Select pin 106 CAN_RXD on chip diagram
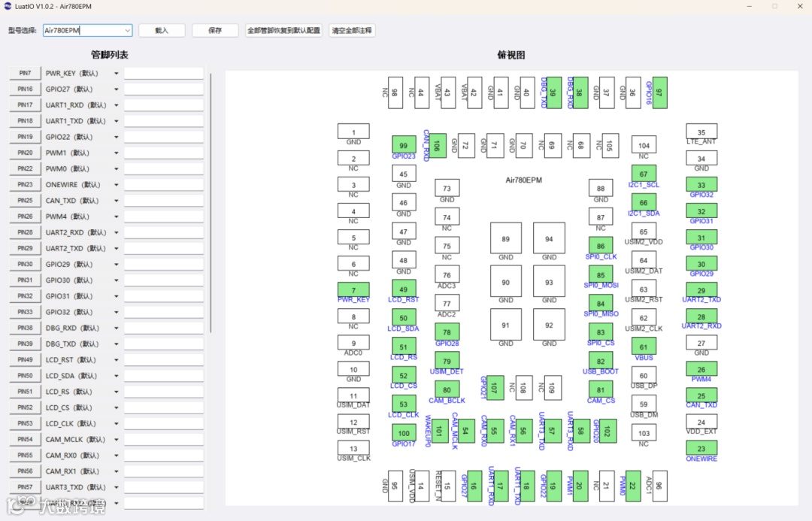The image size is (812, 521). pos(438,146)
